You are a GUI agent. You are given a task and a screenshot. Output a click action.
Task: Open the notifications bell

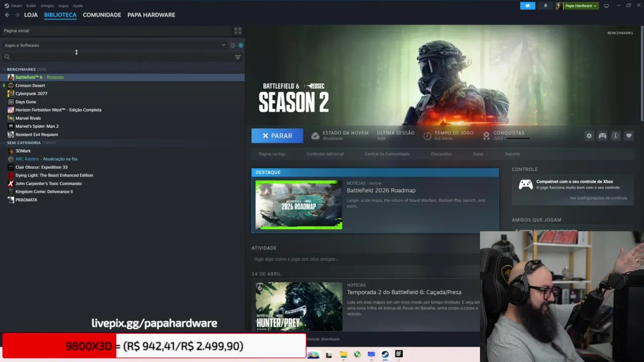[545, 6]
